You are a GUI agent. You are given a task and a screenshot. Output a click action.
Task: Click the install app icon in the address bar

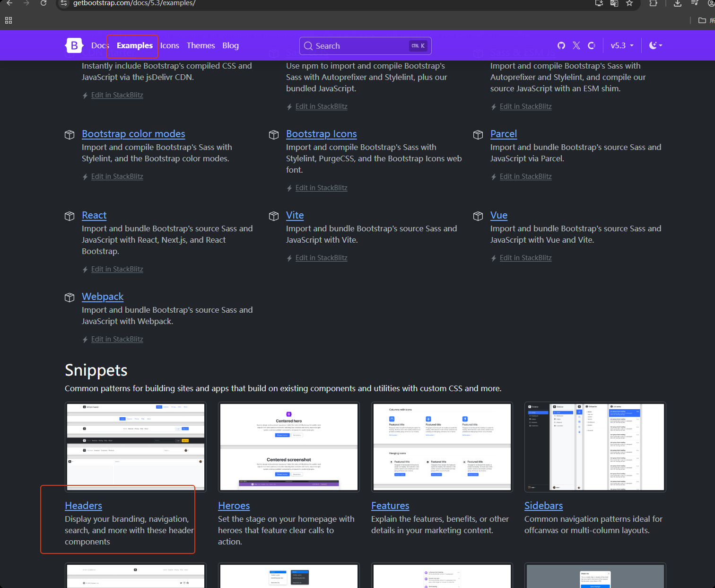click(x=599, y=3)
